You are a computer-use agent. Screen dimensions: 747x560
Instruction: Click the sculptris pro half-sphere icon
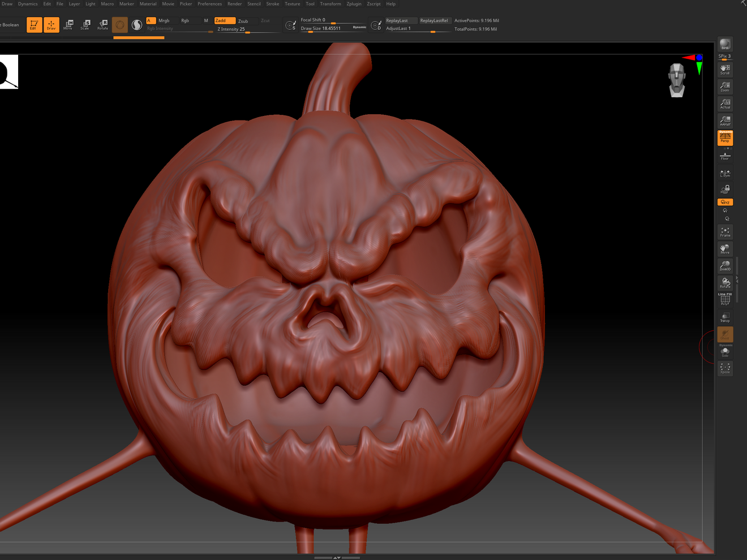pyautogui.click(x=137, y=25)
